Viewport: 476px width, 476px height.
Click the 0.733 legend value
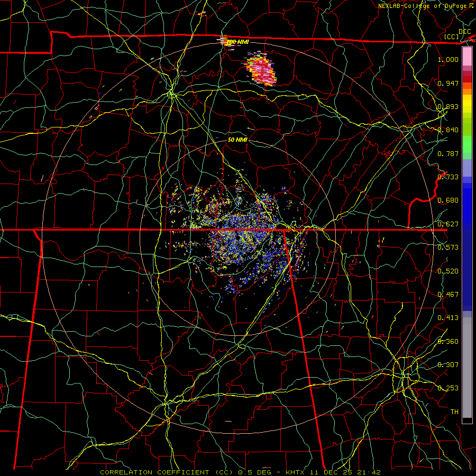(x=448, y=177)
